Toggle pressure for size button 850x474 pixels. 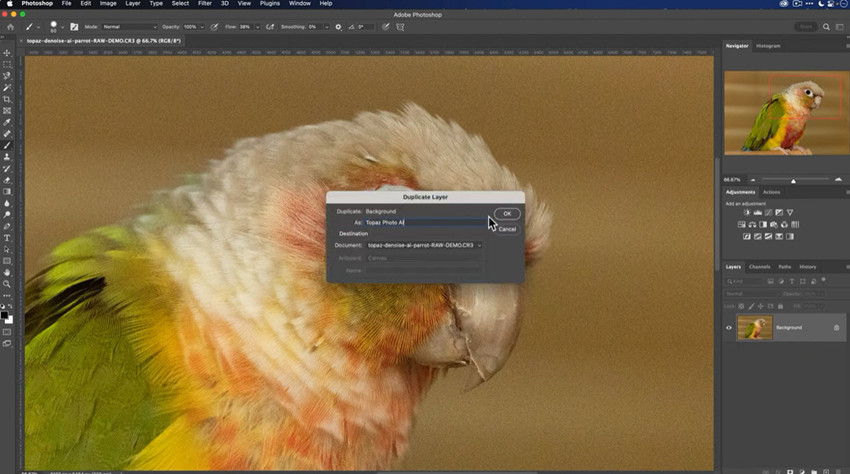pyautogui.click(x=386, y=27)
